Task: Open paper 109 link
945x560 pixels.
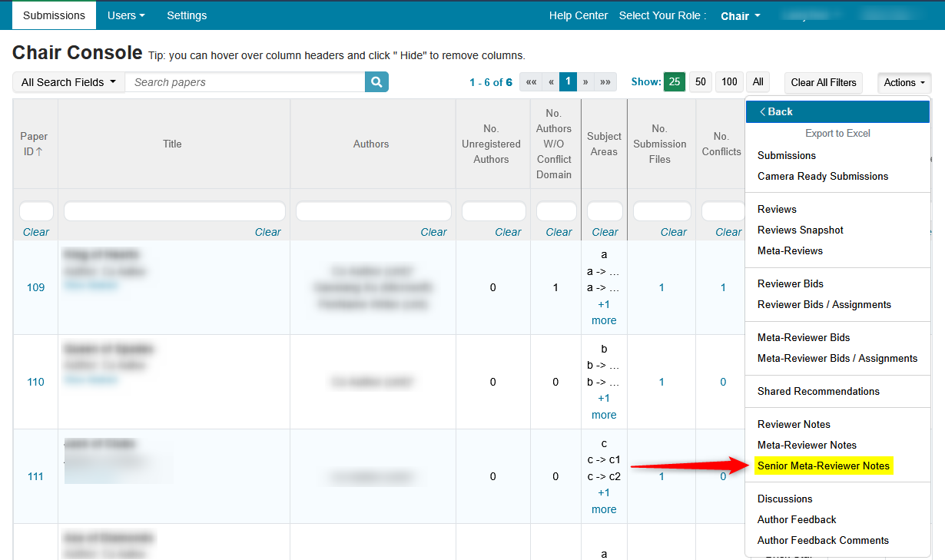Action: tap(36, 287)
